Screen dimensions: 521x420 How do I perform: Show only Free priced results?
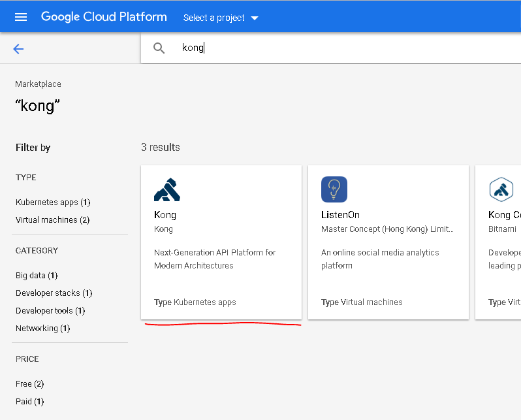pyautogui.click(x=29, y=384)
